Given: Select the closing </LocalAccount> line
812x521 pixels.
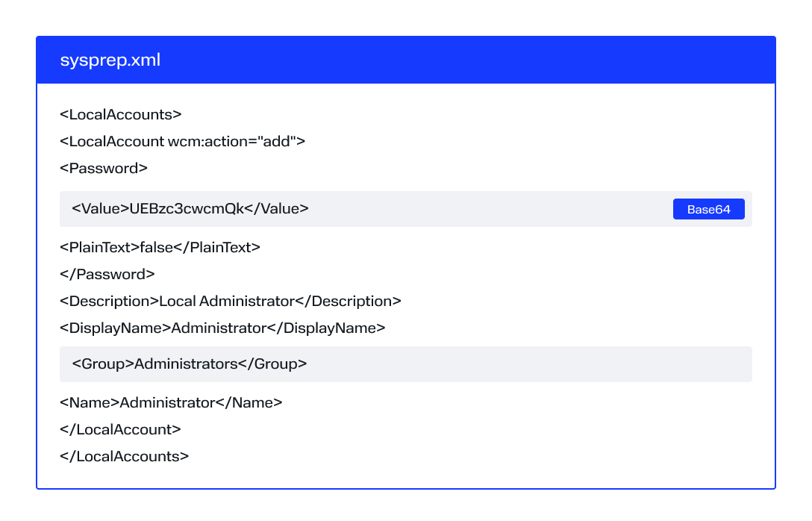Looking at the screenshot, I should click(x=120, y=430).
